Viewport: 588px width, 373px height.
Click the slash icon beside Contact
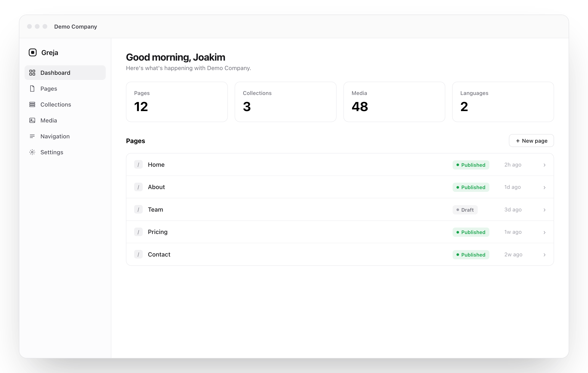(x=138, y=254)
